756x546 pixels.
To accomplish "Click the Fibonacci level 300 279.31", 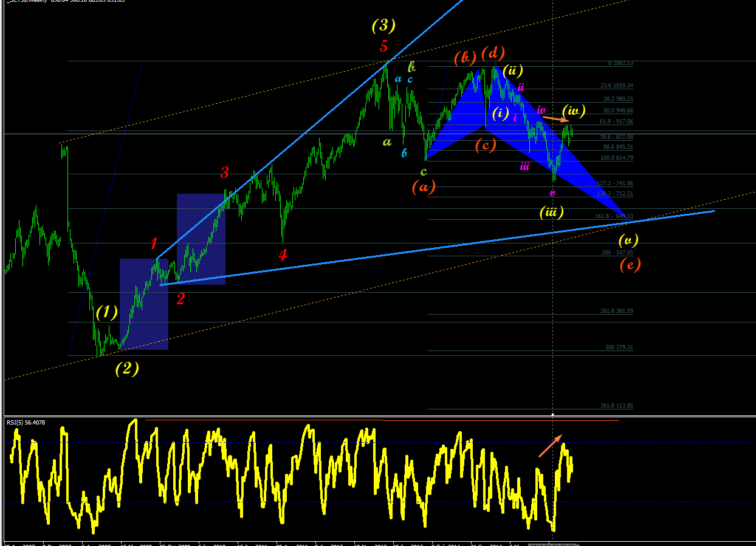I will (619, 347).
